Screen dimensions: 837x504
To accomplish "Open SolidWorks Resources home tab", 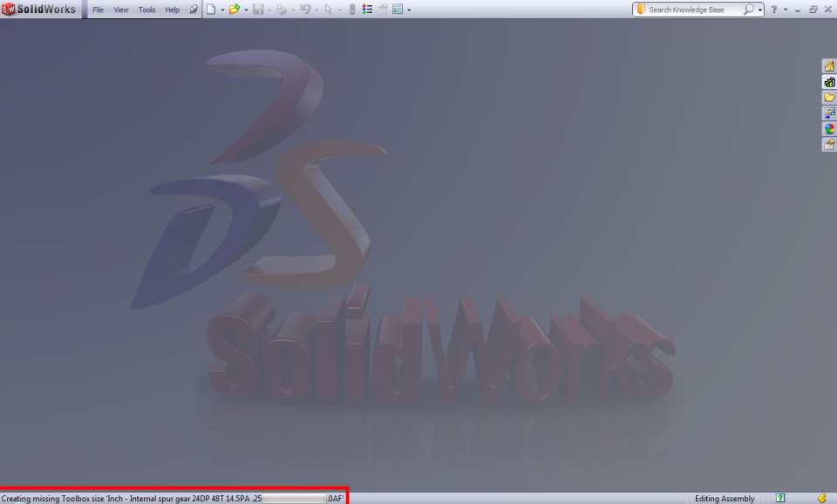I will coord(829,66).
